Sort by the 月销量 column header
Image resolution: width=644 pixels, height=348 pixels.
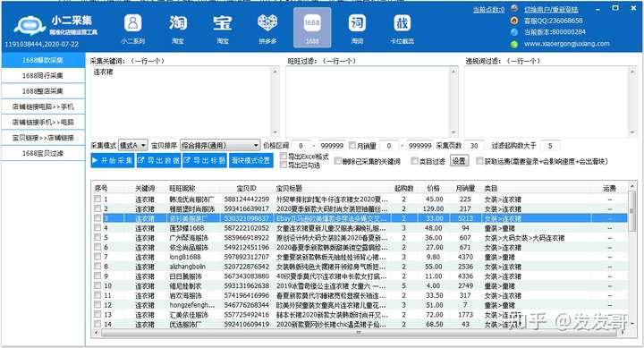pyautogui.click(x=465, y=188)
